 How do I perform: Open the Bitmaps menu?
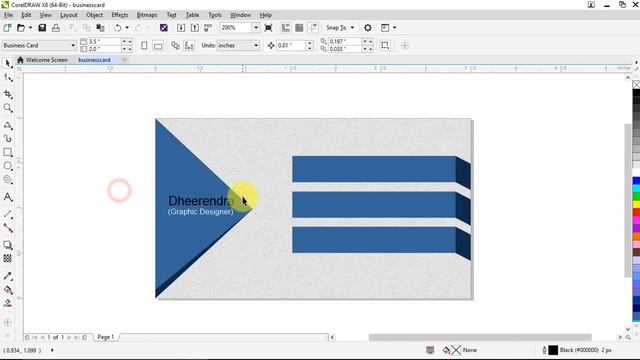point(147,15)
